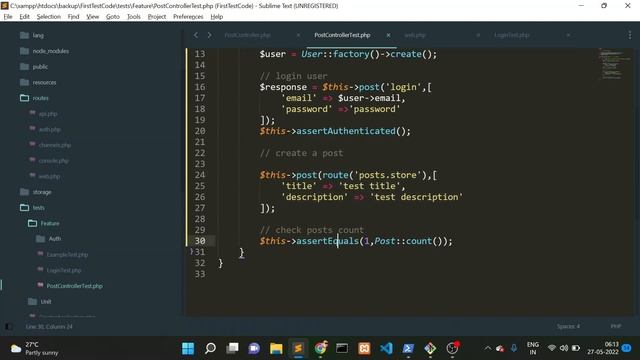Screen dimensions: 640x360
Task: Open the Preferences menu
Action: coord(188,17)
